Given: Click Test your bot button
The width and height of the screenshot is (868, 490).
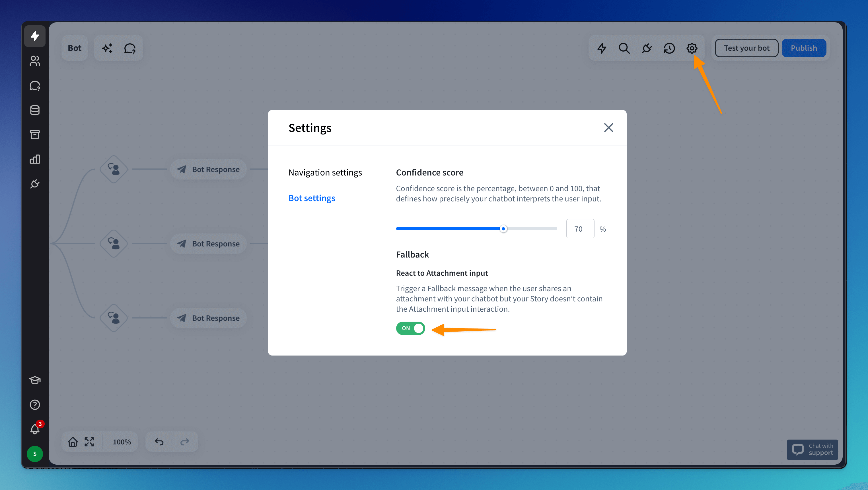Looking at the screenshot, I should pyautogui.click(x=746, y=48).
